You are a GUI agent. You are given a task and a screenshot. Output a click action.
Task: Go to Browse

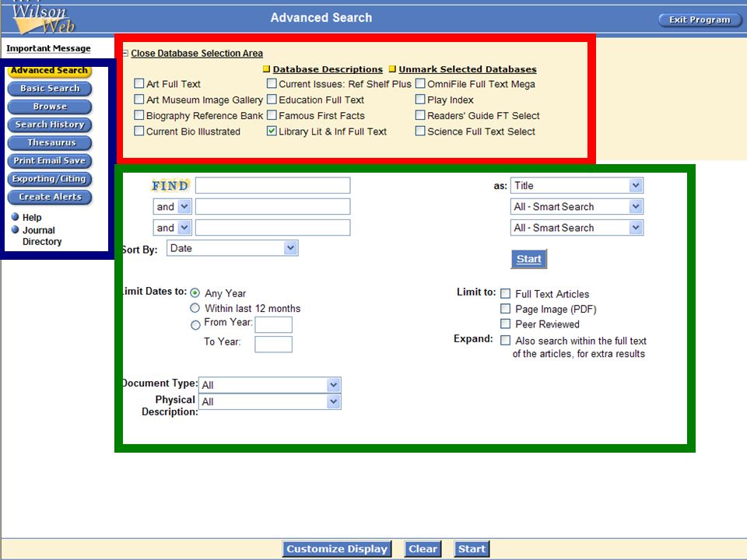tap(50, 107)
